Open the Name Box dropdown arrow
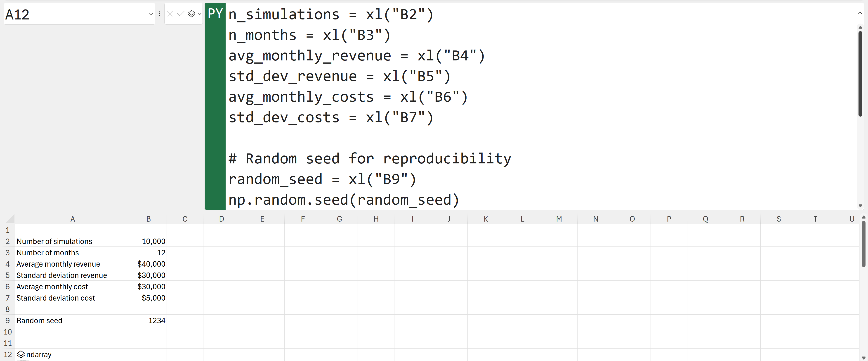 150,14
